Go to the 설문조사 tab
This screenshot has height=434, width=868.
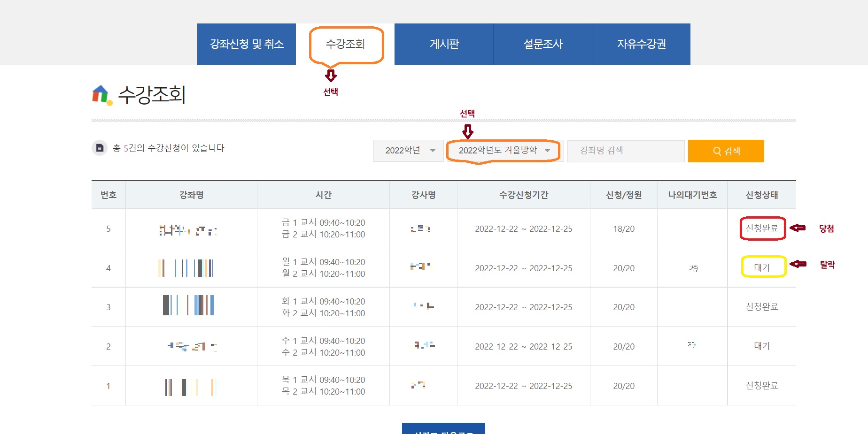coord(542,44)
